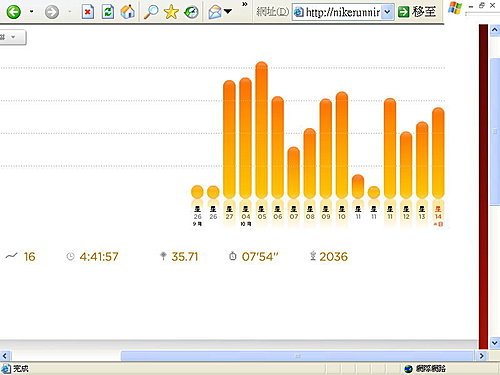Viewport: 500px width, 375px height.
Task: Show more toolbar items via double chevron
Action: coord(245,4)
